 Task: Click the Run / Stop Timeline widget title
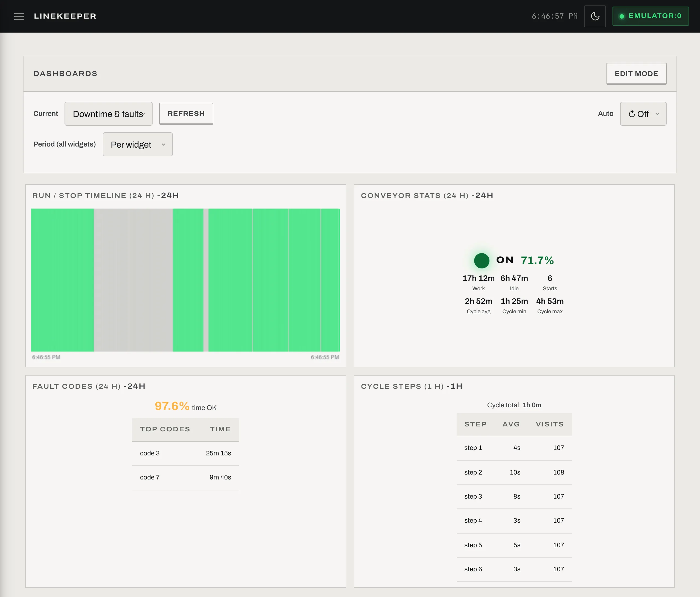[105, 195]
